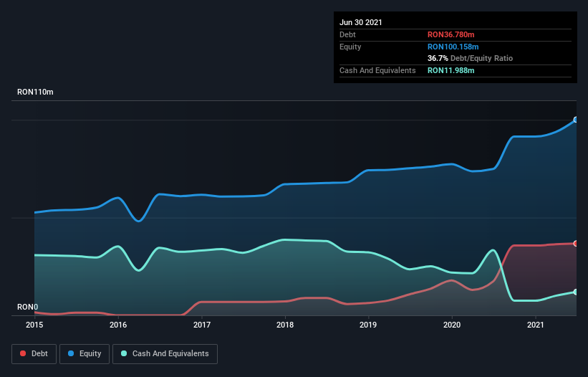
Task: Click the RON11.988m cash value
Action: coord(450,70)
